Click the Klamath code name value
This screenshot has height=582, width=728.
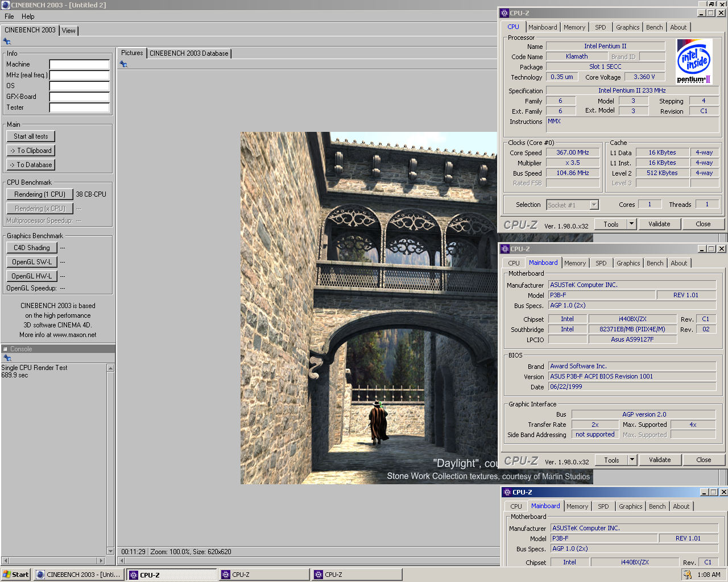pos(577,56)
